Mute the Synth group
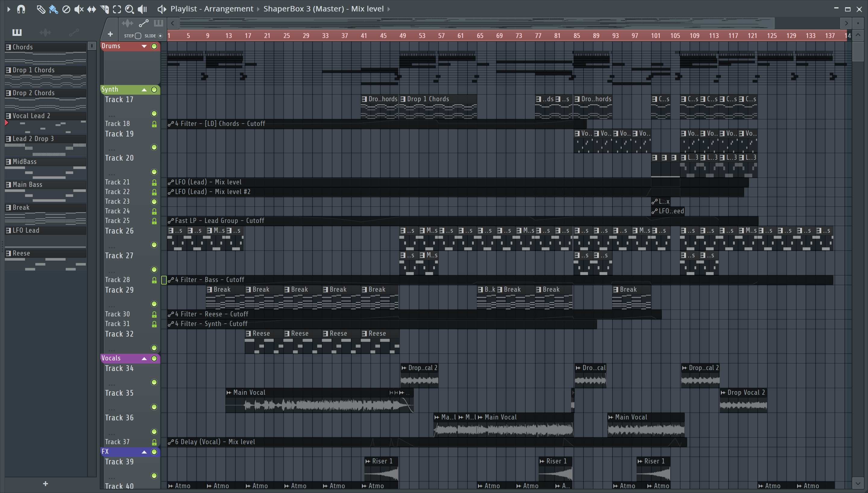The image size is (868, 493). pos(154,89)
